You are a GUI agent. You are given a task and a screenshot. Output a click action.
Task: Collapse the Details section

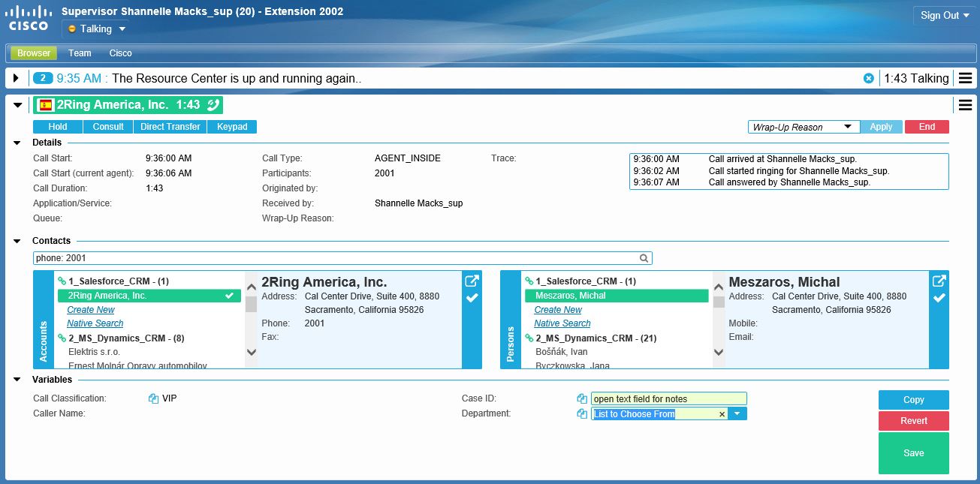[17, 143]
